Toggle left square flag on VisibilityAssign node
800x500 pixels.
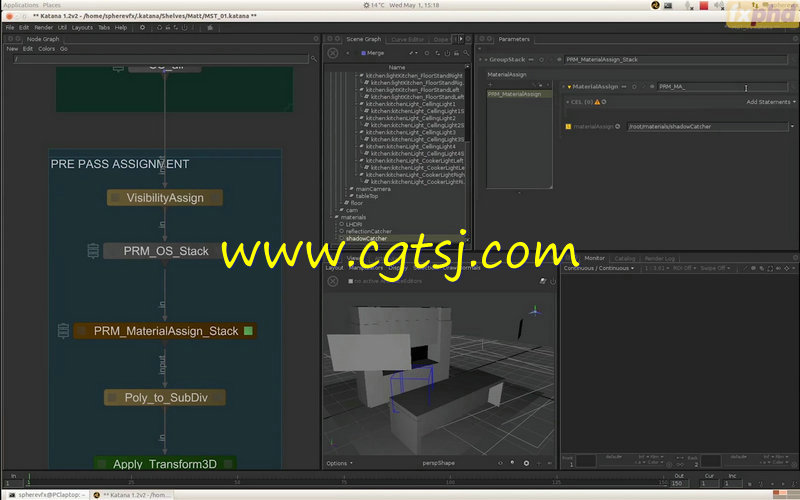[115, 198]
